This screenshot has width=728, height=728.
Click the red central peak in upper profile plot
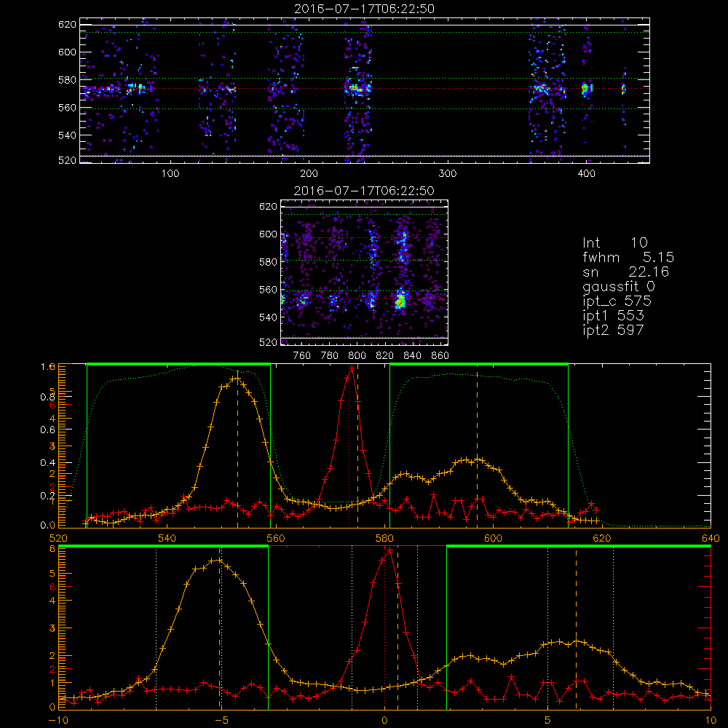coord(352,368)
